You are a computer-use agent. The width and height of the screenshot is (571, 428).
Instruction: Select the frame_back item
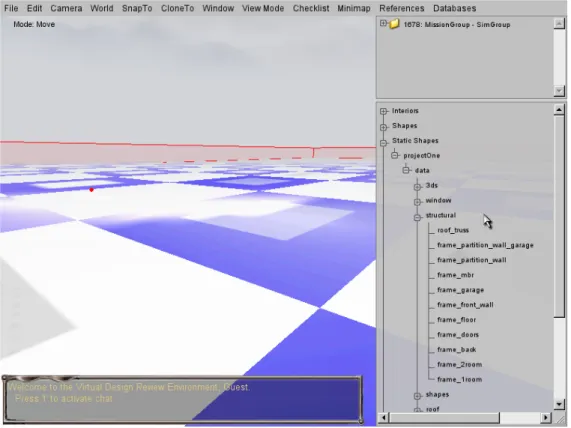[457, 350]
